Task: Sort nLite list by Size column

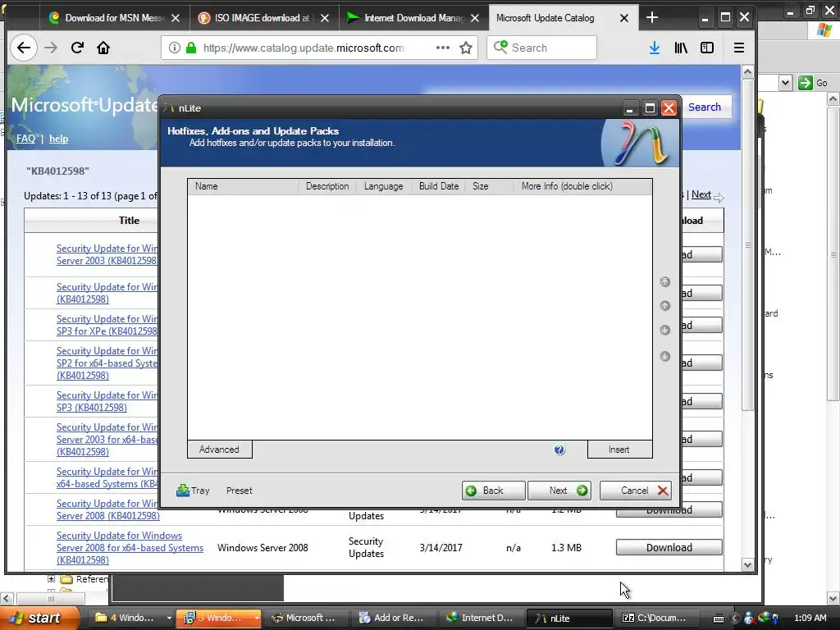Action: [x=489, y=186]
